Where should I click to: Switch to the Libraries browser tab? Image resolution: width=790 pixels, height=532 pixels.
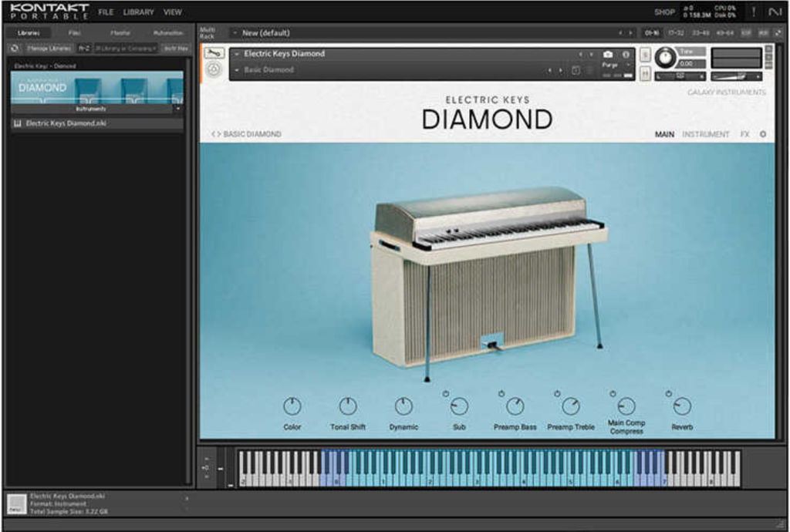click(29, 32)
